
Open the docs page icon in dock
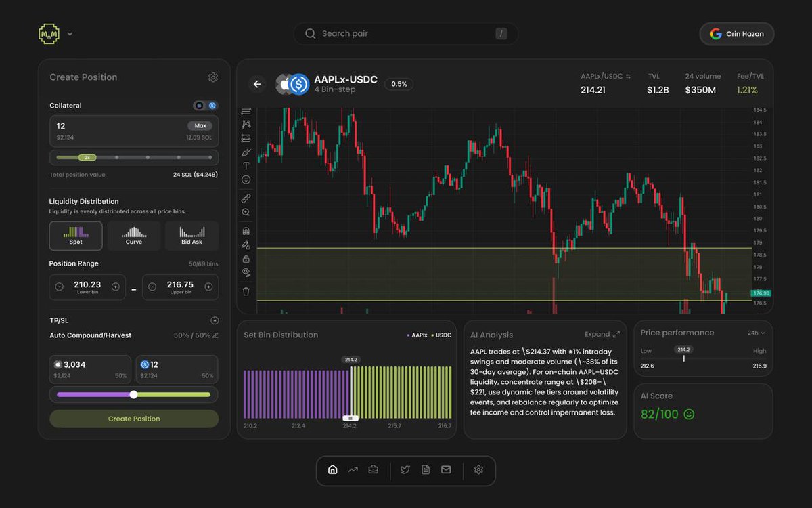[426, 469]
